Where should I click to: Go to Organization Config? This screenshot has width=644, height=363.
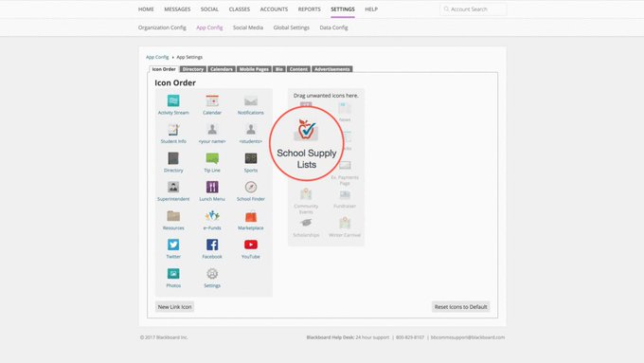pos(162,27)
